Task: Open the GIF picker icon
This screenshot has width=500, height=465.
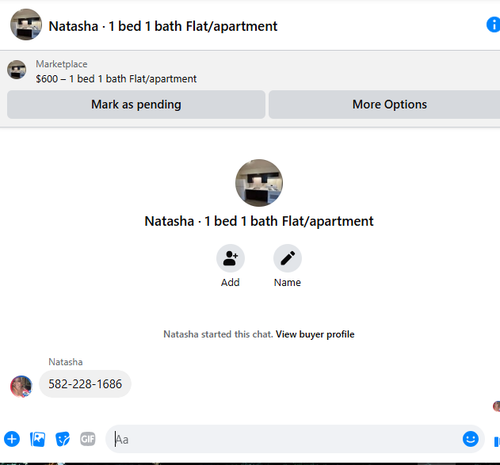Action: click(x=88, y=439)
